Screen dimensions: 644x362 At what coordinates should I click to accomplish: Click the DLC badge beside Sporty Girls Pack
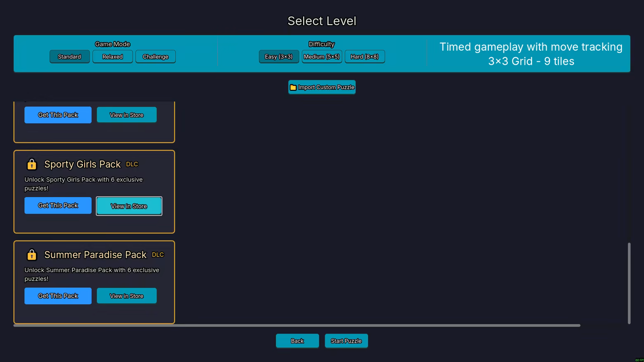click(132, 164)
